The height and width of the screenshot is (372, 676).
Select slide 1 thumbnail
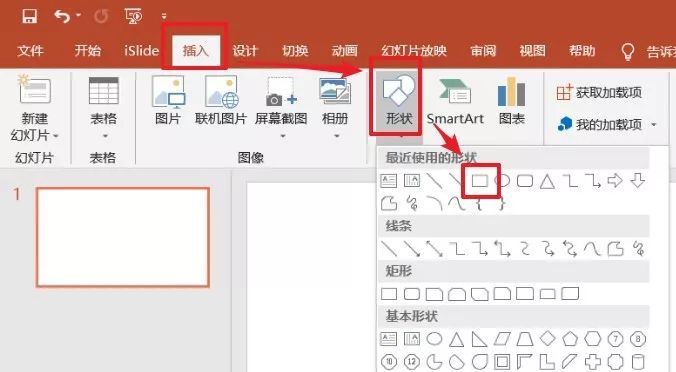tap(123, 237)
